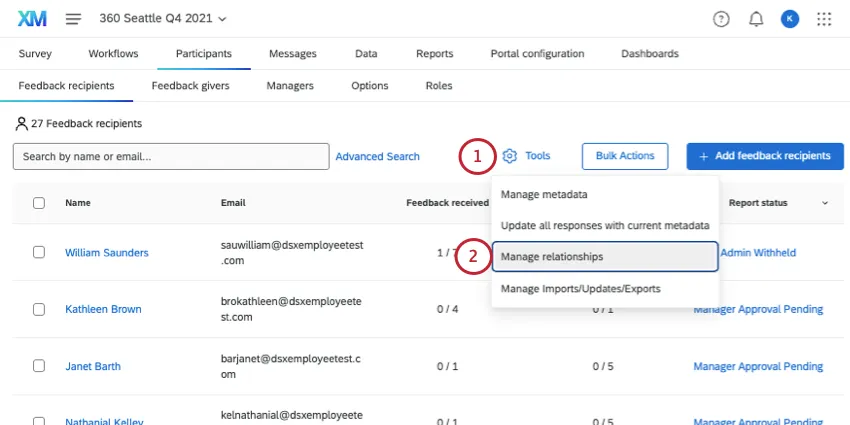Screen dimensions: 850x425
Task: Open the Reports tab
Action: tap(435, 54)
